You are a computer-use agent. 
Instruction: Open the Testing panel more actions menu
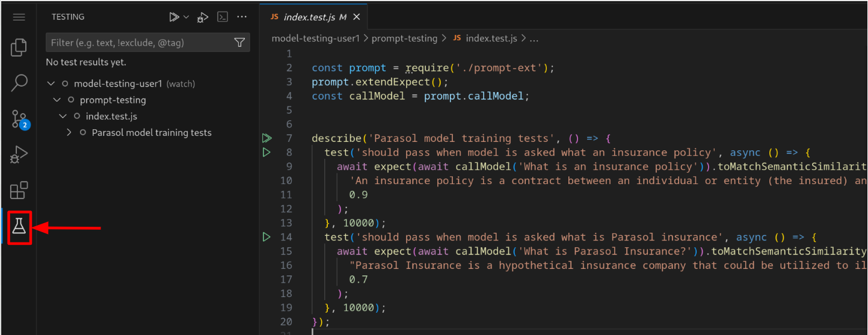pyautogui.click(x=242, y=17)
